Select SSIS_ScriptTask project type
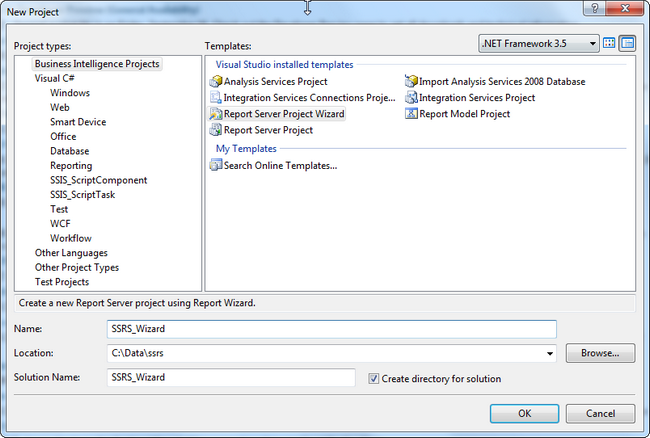The width and height of the screenshot is (650, 438). (82, 195)
